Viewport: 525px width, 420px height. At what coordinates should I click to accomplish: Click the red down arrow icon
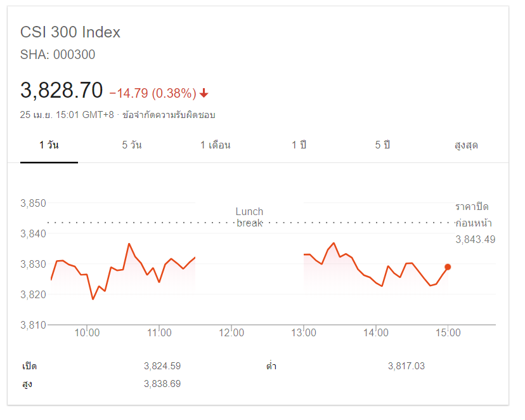204,93
